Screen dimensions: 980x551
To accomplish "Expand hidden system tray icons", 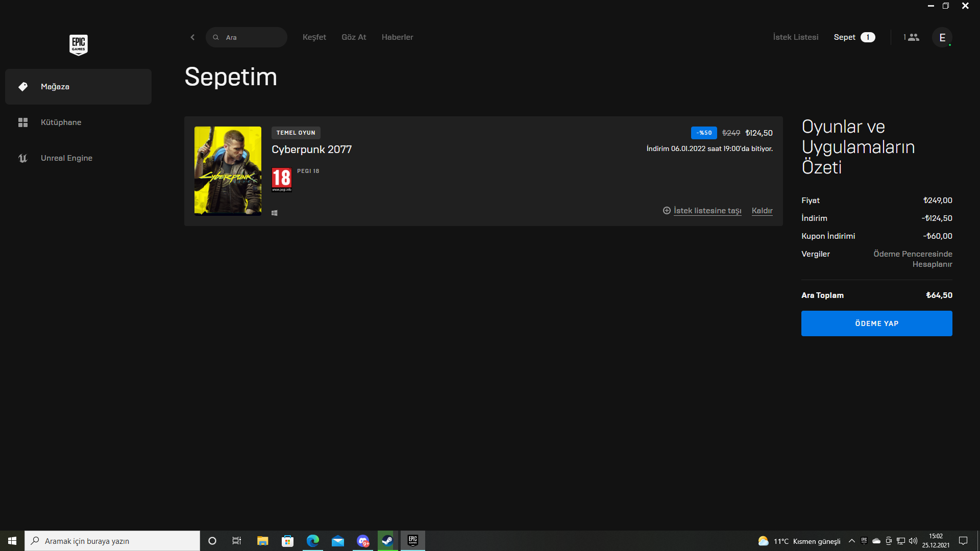I will point(851,541).
